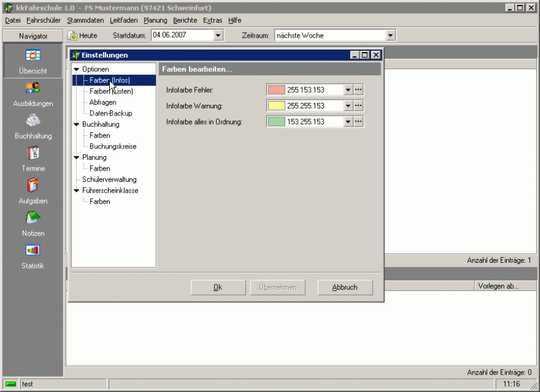This screenshot has width=540, height=392.
Task: Open the Berichte menu
Action: click(185, 20)
